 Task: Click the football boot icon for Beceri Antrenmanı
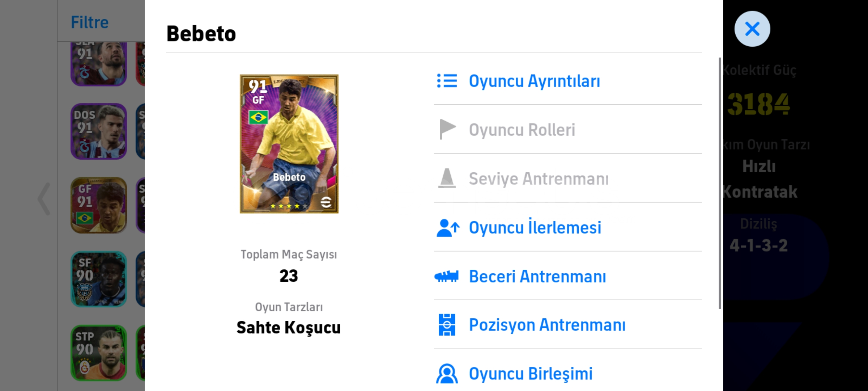click(x=447, y=277)
